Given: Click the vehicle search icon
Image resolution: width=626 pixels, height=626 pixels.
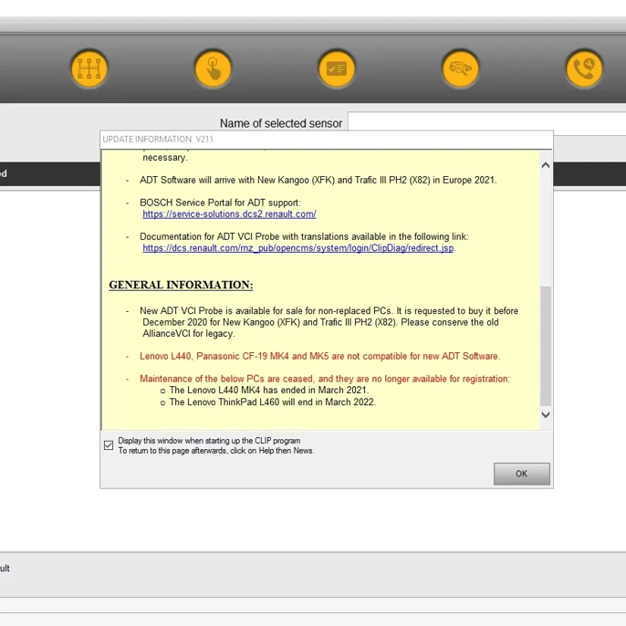Looking at the screenshot, I should (x=461, y=69).
